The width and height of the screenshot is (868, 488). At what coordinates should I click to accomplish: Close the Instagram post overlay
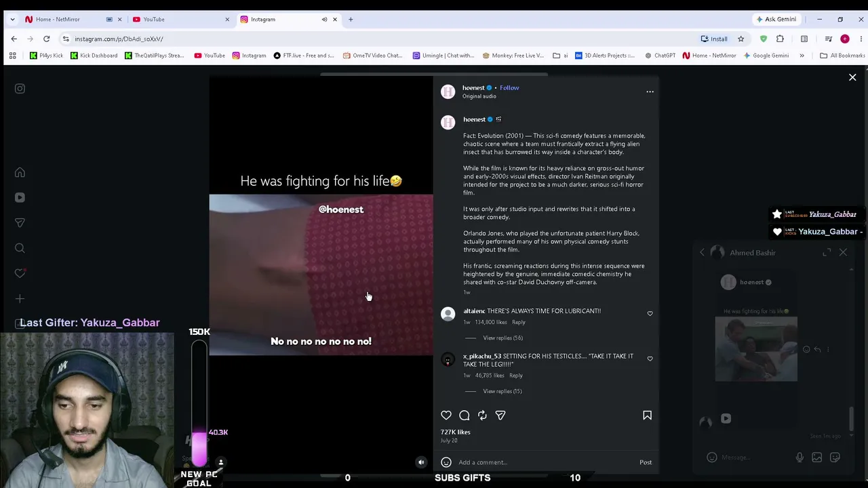[x=852, y=77]
